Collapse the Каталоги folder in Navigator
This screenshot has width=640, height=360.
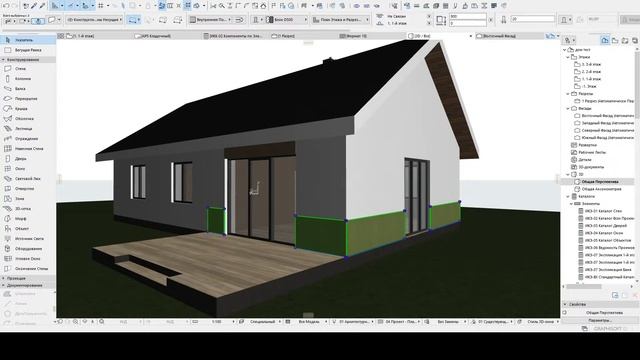[568, 196]
